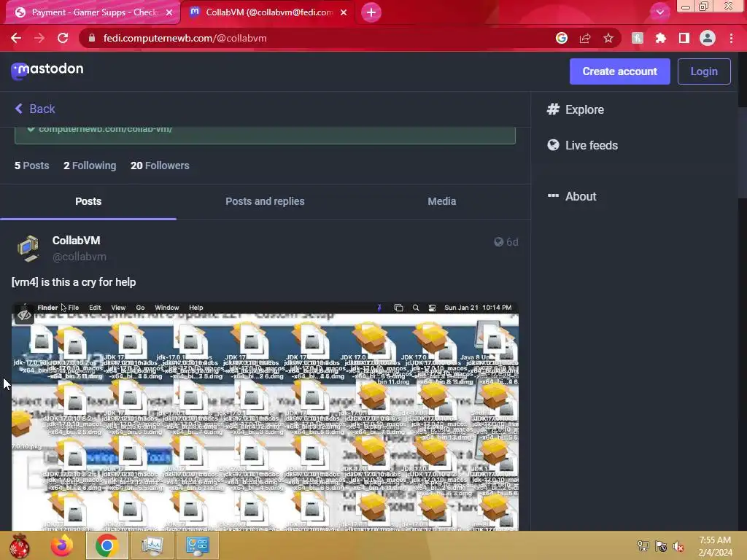Switch to the Media tab
The image size is (747, 560).
tap(441, 201)
